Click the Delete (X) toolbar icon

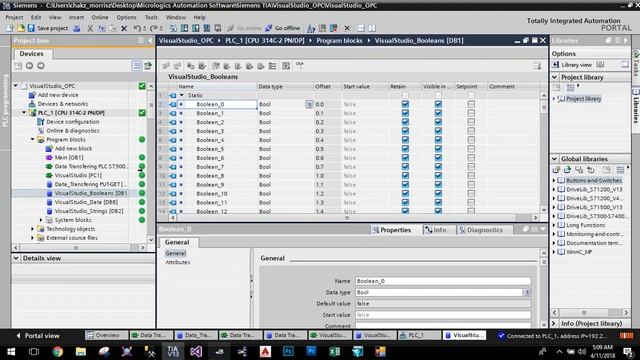[124, 28]
